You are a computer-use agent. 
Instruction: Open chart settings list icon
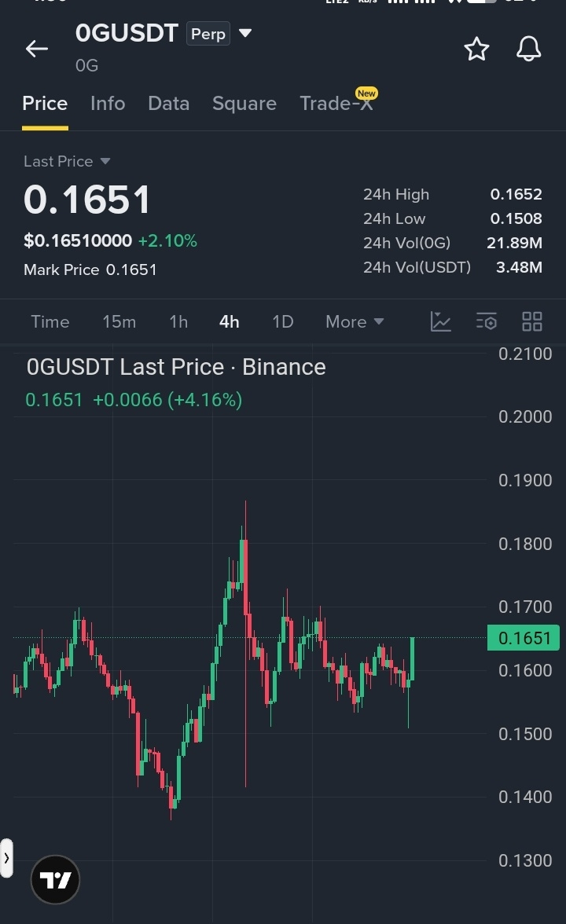point(487,322)
